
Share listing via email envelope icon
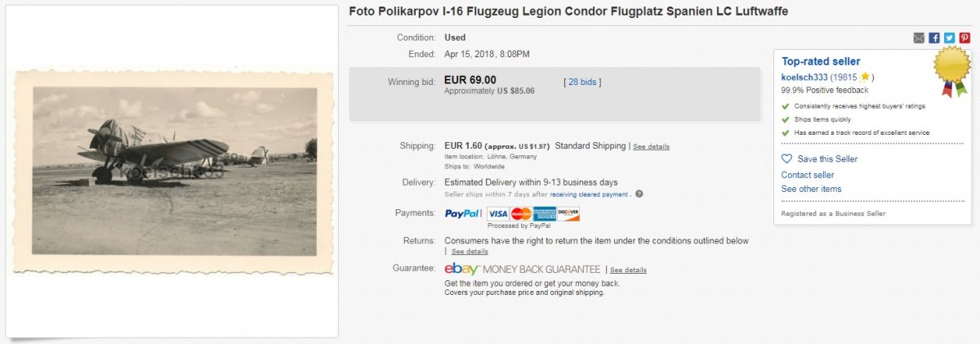click(920, 38)
